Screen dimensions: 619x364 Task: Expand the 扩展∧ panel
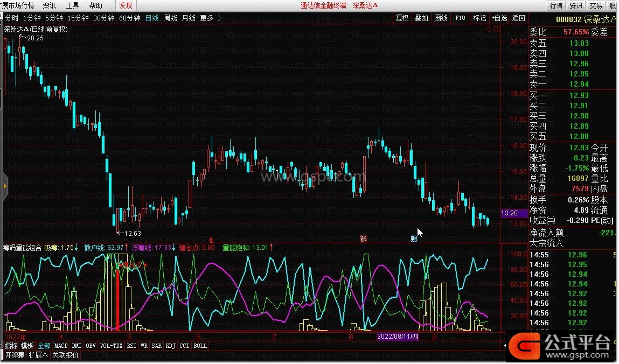[x=38, y=355]
